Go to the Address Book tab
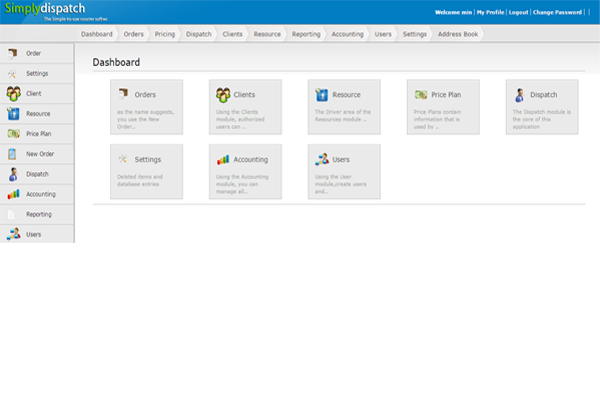 pyautogui.click(x=458, y=34)
